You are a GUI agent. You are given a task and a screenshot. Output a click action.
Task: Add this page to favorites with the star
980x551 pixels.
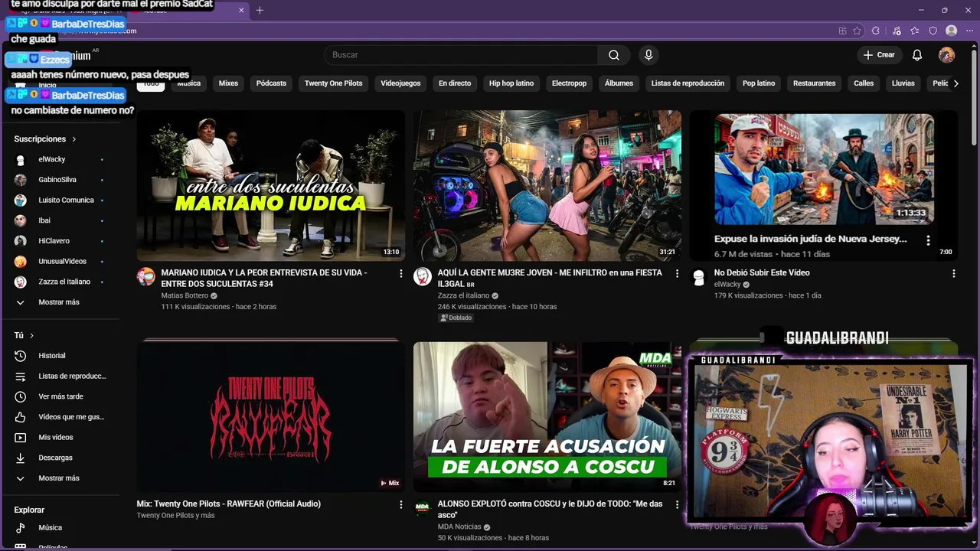857,31
